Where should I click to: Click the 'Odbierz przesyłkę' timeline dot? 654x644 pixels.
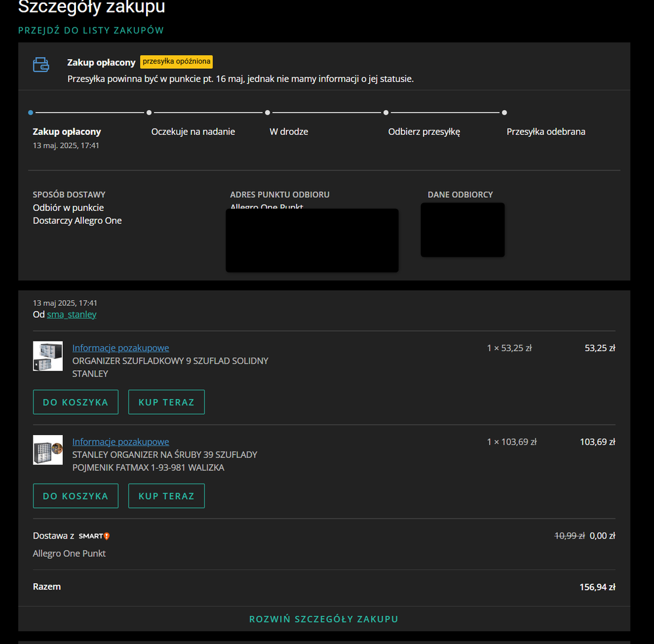(x=386, y=113)
